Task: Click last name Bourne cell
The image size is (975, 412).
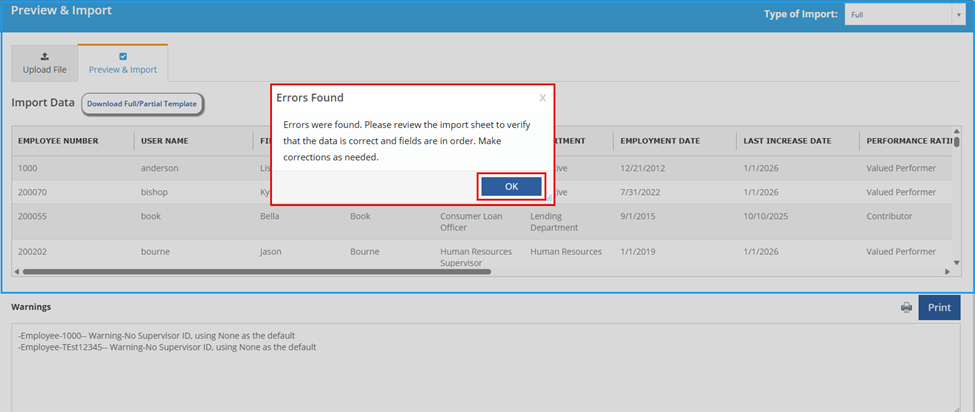Action: (x=365, y=252)
